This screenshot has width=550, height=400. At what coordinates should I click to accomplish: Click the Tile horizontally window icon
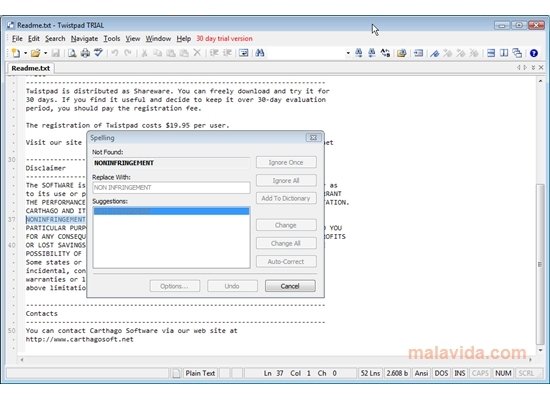click(491, 53)
